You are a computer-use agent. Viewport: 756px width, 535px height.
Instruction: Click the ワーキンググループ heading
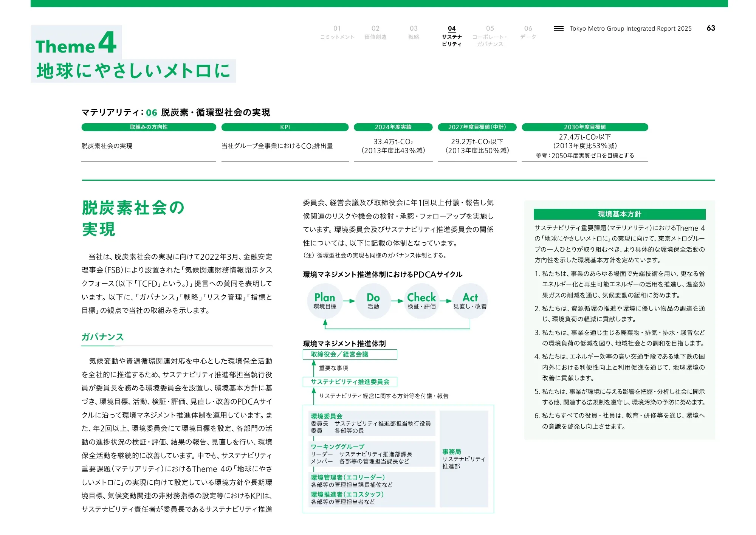coord(338,447)
